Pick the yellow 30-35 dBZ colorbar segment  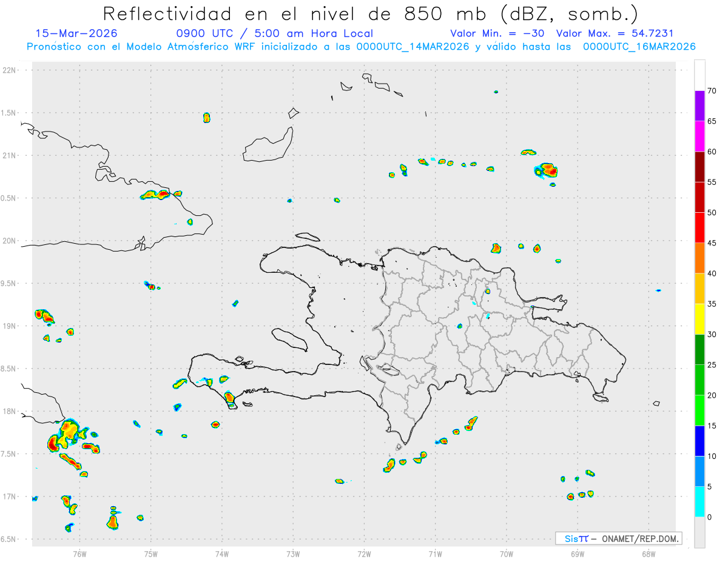pos(699,319)
